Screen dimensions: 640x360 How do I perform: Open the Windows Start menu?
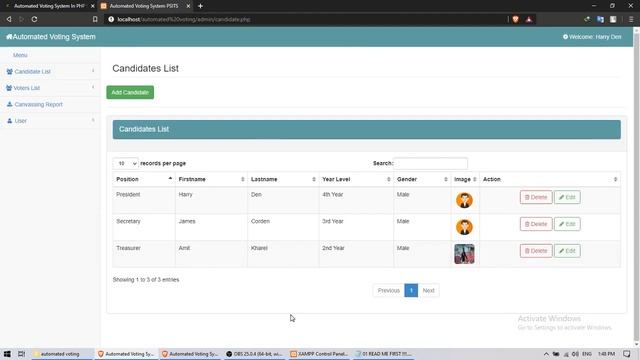[7, 354]
